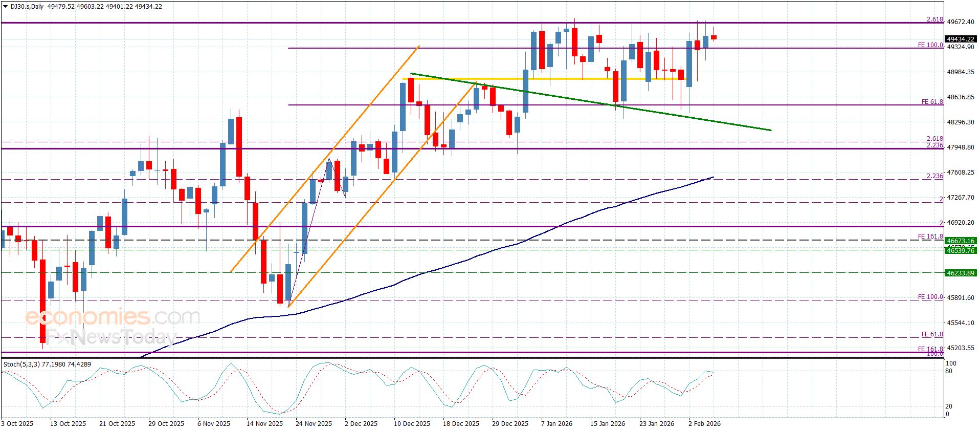
Task: Click the 14 Nov 2025 date label
Action: click(x=264, y=424)
